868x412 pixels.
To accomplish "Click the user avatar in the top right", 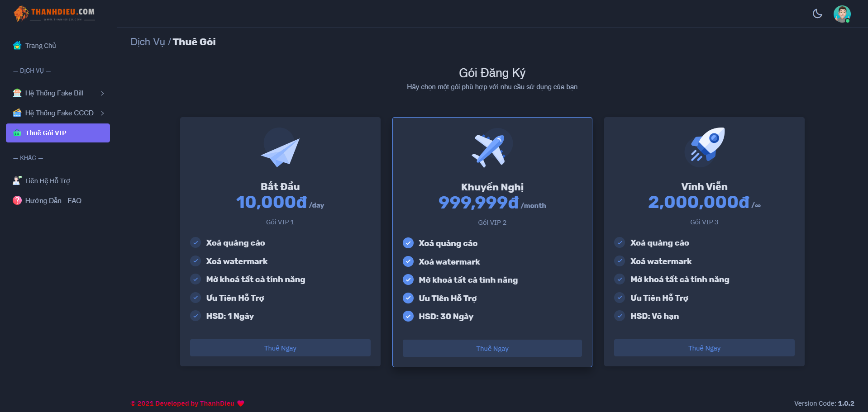I will 842,14.
